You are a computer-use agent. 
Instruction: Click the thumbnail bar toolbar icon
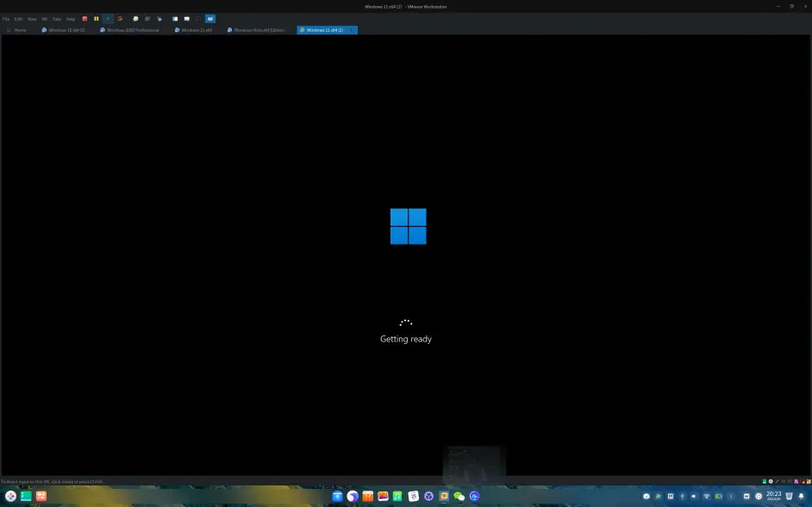(187, 19)
